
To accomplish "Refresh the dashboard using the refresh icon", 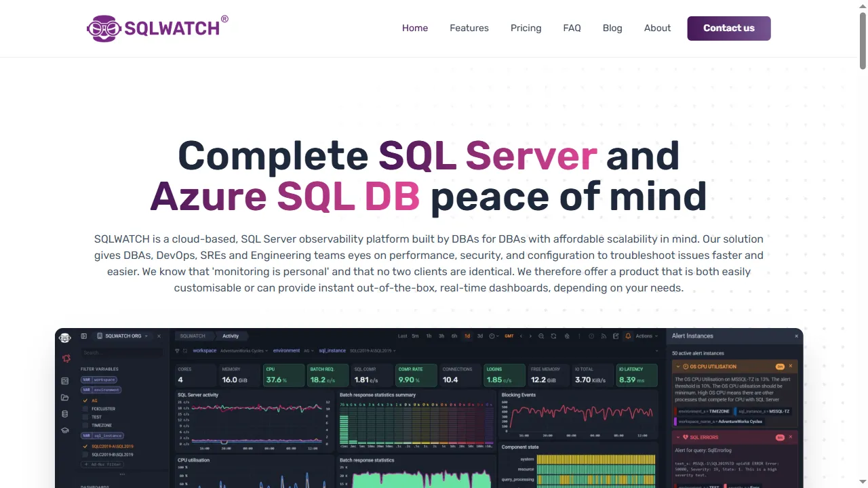I will click(x=554, y=336).
